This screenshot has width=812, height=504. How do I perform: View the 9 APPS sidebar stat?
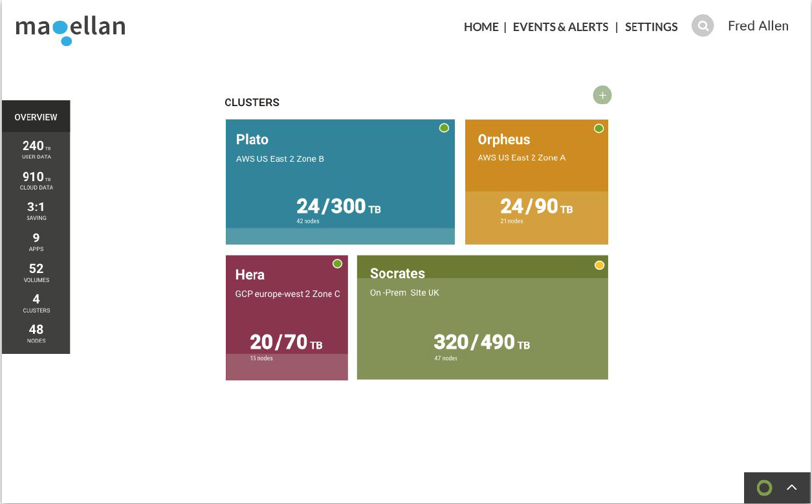(x=36, y=242)
